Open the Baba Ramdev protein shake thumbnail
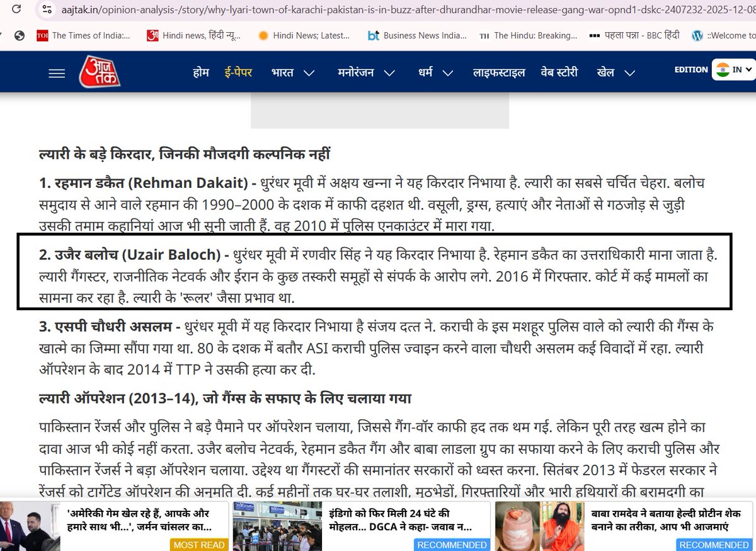756x551 pixels. click(540, 526)
